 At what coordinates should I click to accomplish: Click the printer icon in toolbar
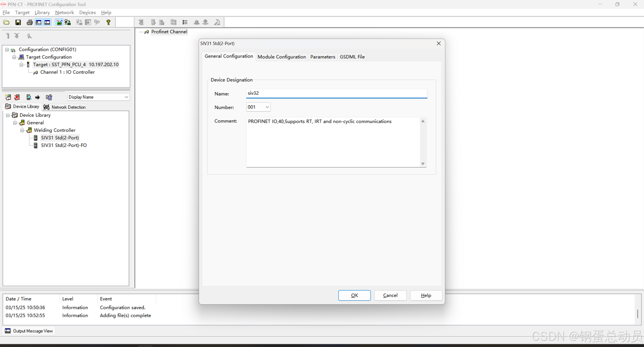[29, 22]
